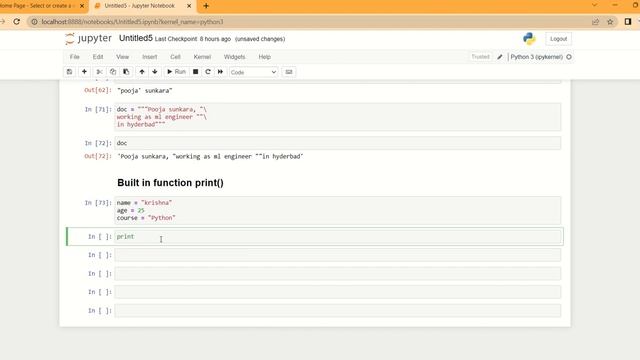Insert cell below with the plus icon
Viewport: 640px width, 360px height.
tap(84, 72)
